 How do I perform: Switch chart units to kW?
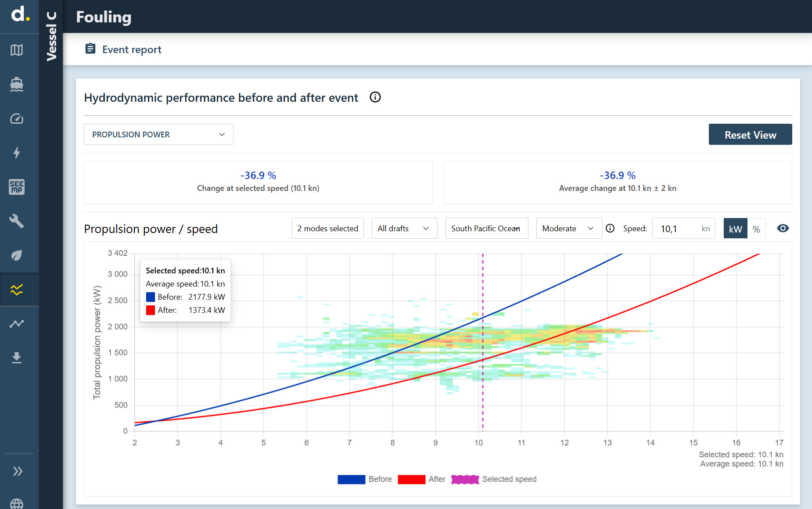736,229
